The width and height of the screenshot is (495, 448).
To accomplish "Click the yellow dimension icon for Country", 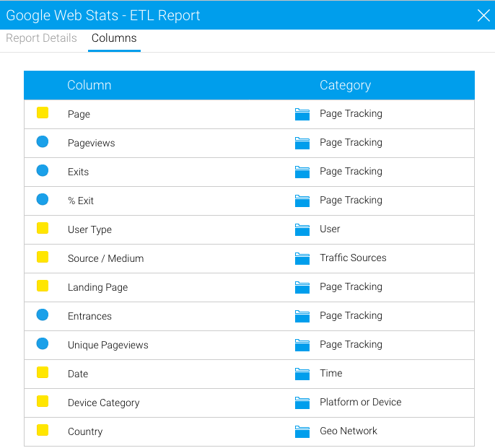I will tap(43, 430).
